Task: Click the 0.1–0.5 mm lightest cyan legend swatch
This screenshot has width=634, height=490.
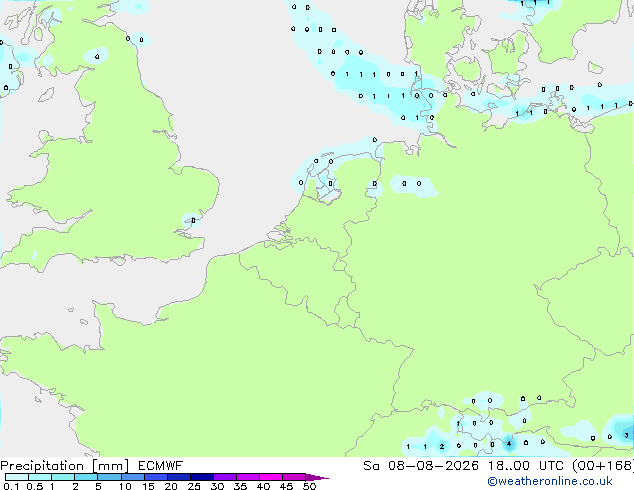Action: pyautogui.click(x=17, y=477)
